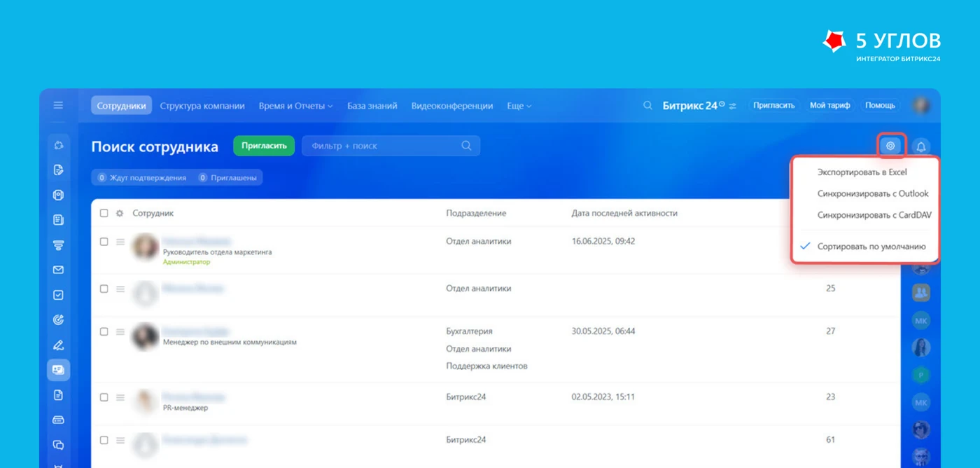Open the chat bubbles icon in sidebar

coord(58,445)
